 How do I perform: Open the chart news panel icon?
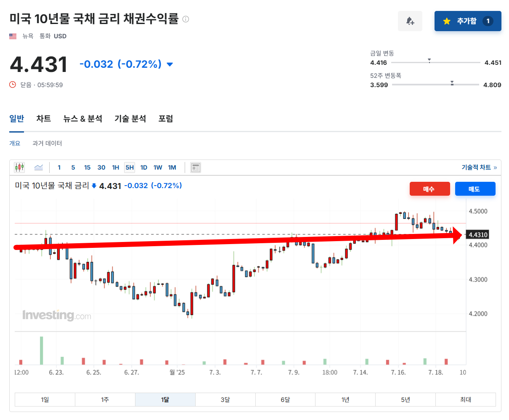click(195, 167)
